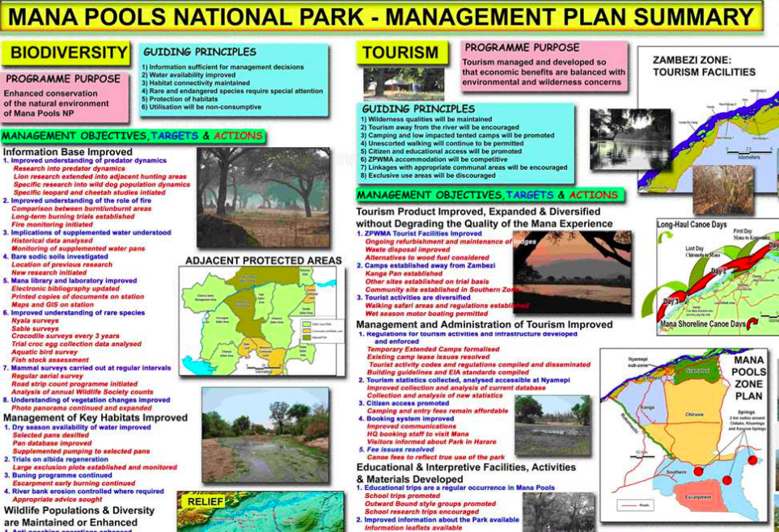This screenshot has width=779, height=532.
Task: Click the 'GUIDING PRINCIPLES' heading next to BIODIVERSITY
Action: click(x=200, y=52)
